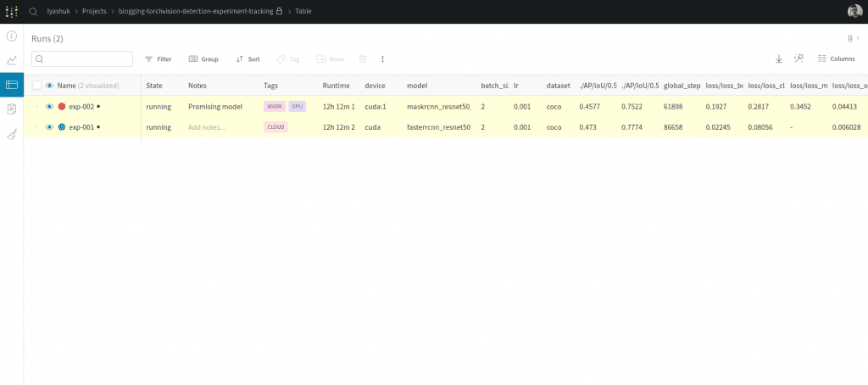This screenshot has height=385, width=868.
Task: Open the Filter options
Action: pyautogui.click(x=159, y=59)
